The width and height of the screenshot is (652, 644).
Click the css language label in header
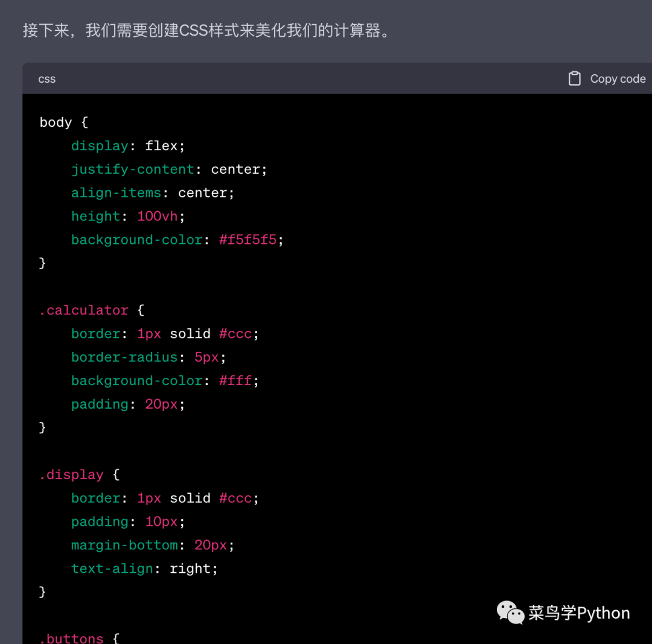tap(46, 79)
